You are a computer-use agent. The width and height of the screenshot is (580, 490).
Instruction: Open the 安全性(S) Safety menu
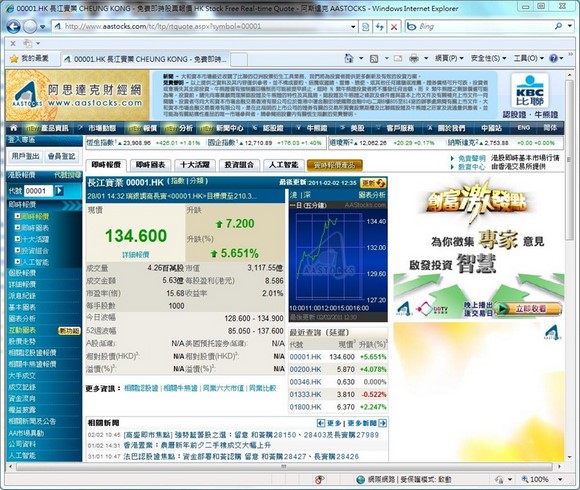[488, 58]
